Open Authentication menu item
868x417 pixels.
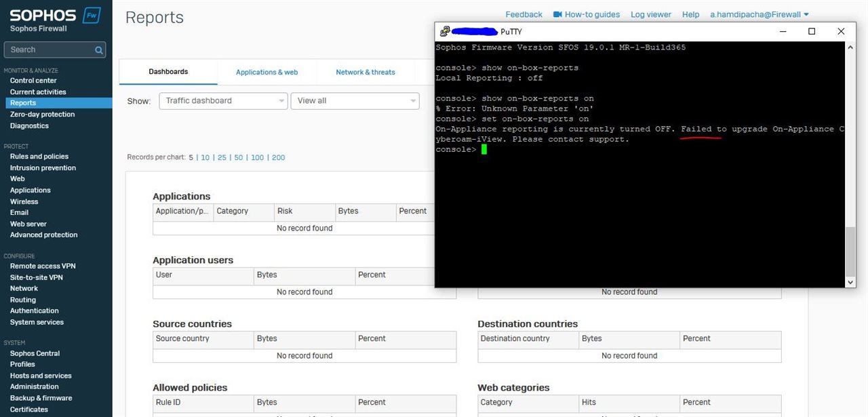[x=34, y=311]
